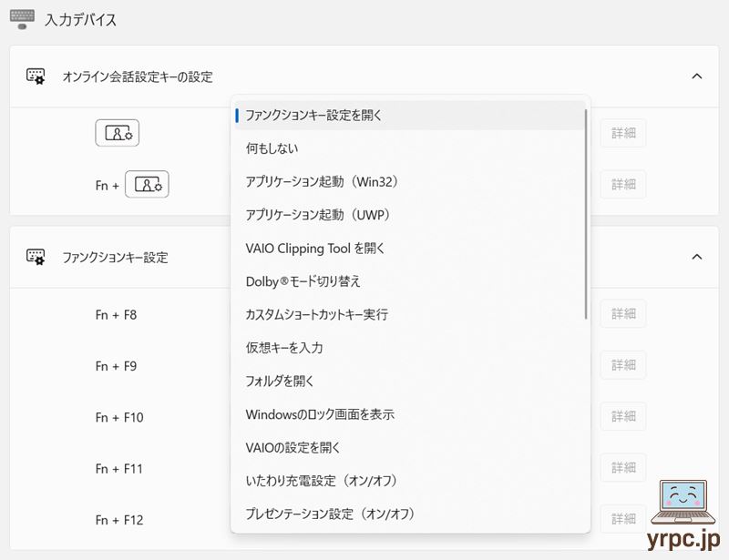Select アプリケーション起動 (Win32) option

[x=322, y=182]
